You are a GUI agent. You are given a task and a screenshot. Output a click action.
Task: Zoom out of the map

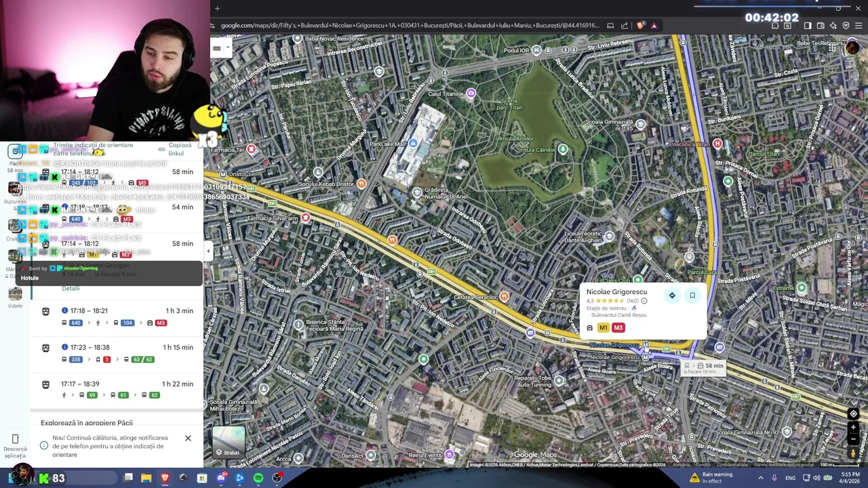(853, 439)
